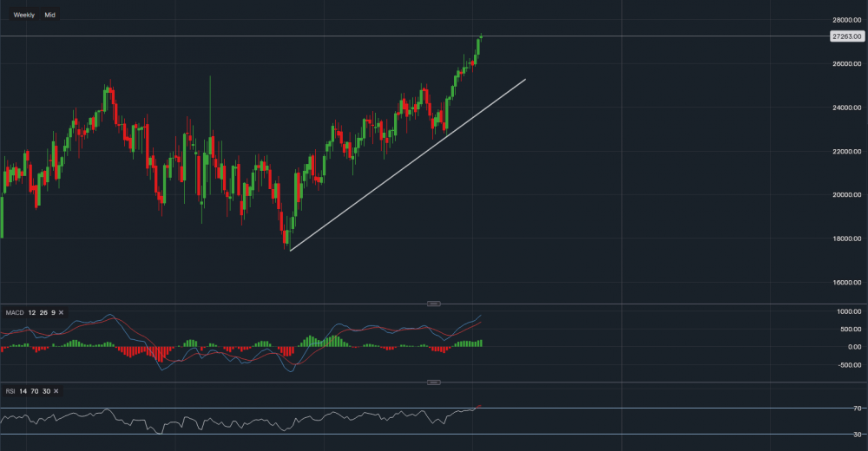Open the Weekly timeframe selector

[23, 15]
